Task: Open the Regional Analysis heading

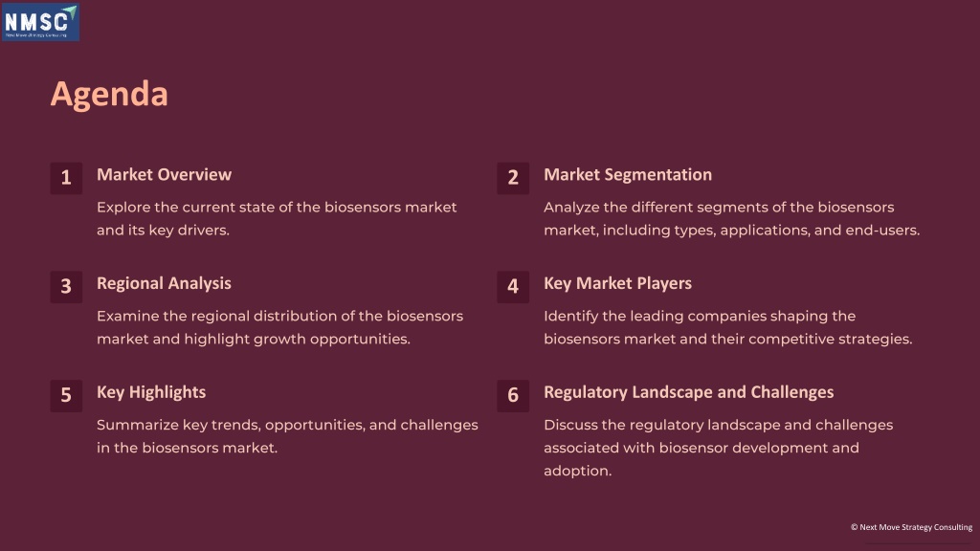Action: pos(164,283)
